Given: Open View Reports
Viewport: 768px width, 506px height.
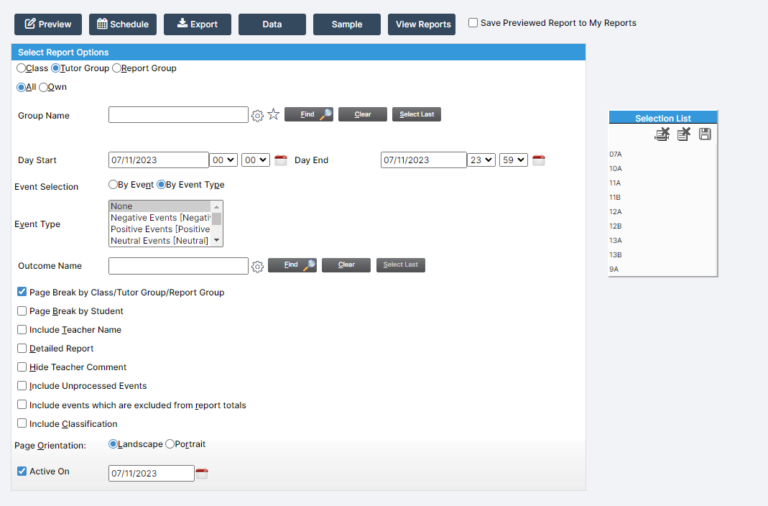Looking at the screenshot, I should (x=422, y=24).
